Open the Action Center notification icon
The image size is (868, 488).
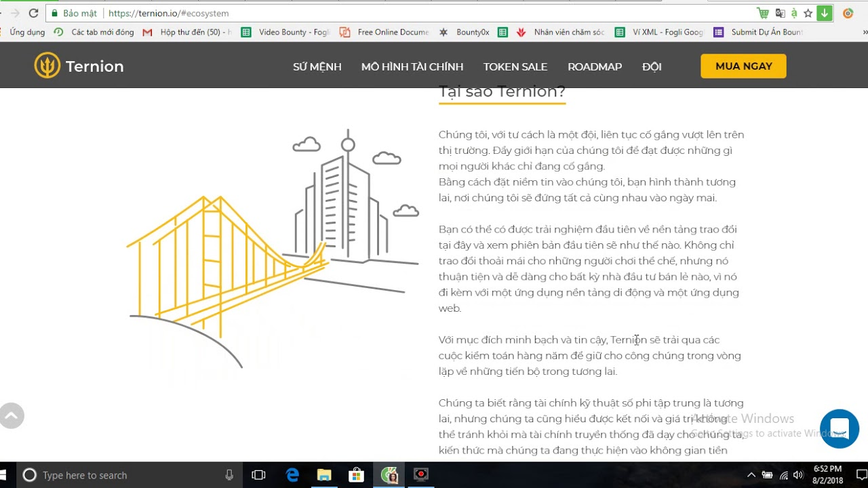(x=861, y=475)
